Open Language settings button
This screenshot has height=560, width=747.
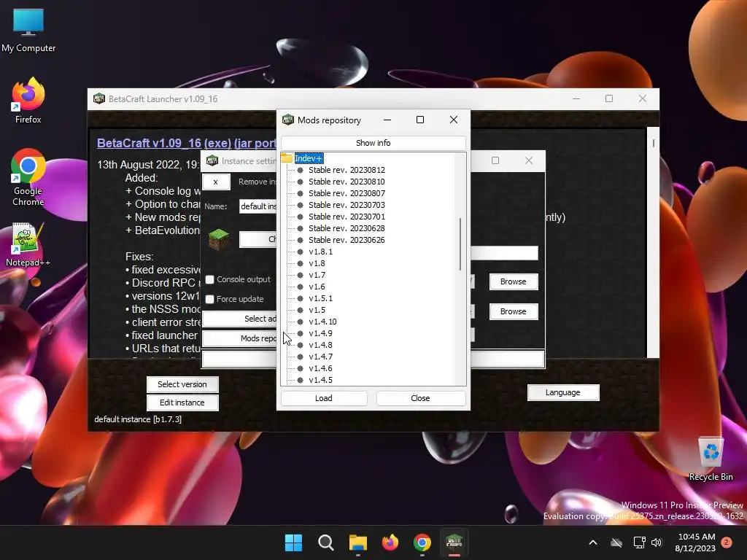click(x=563, y=392)
